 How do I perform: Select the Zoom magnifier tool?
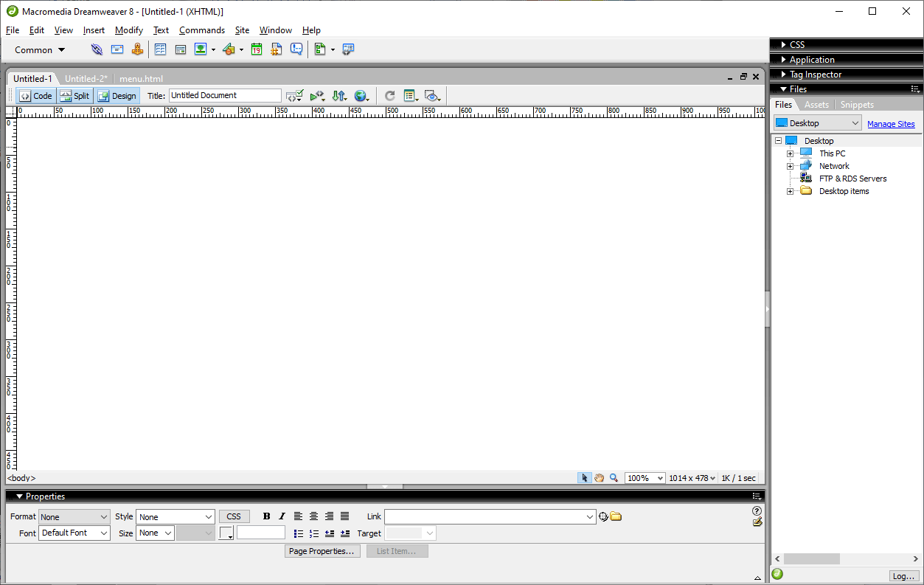pos(614,478)
